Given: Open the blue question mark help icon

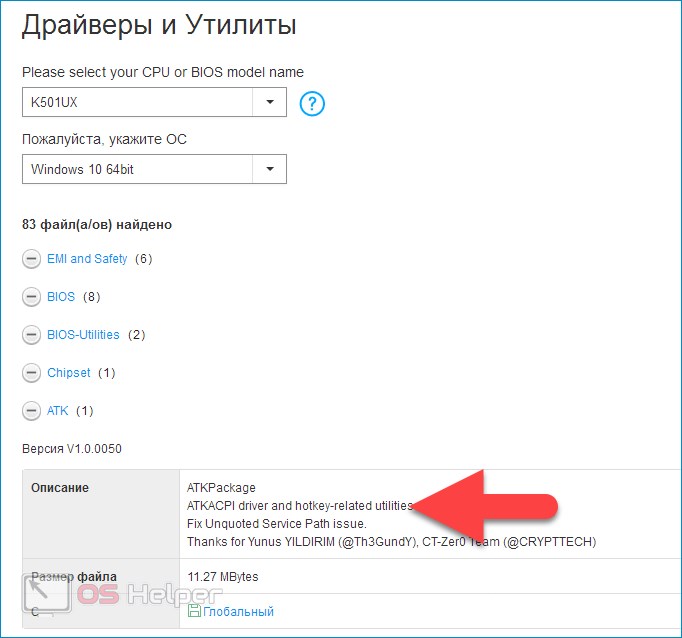Looking at the screenshot, I should 312,104.
